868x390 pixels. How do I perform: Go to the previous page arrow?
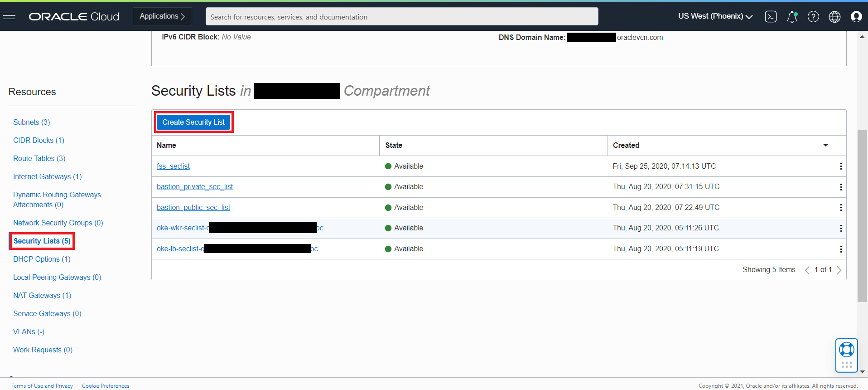point(807,270)
